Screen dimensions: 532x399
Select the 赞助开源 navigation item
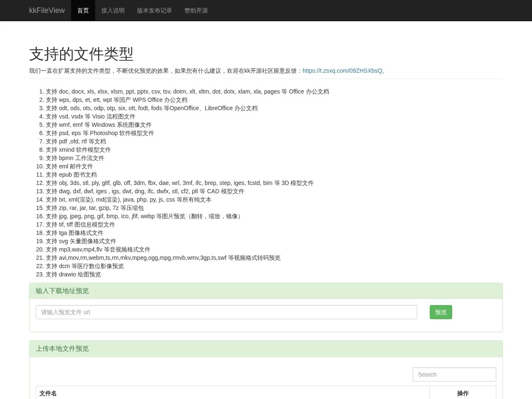click(x=196, y=10)
